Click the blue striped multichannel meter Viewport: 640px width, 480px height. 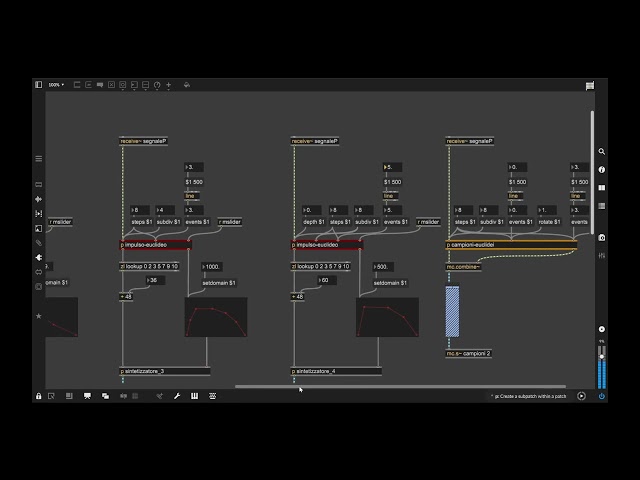pos(452,311)
